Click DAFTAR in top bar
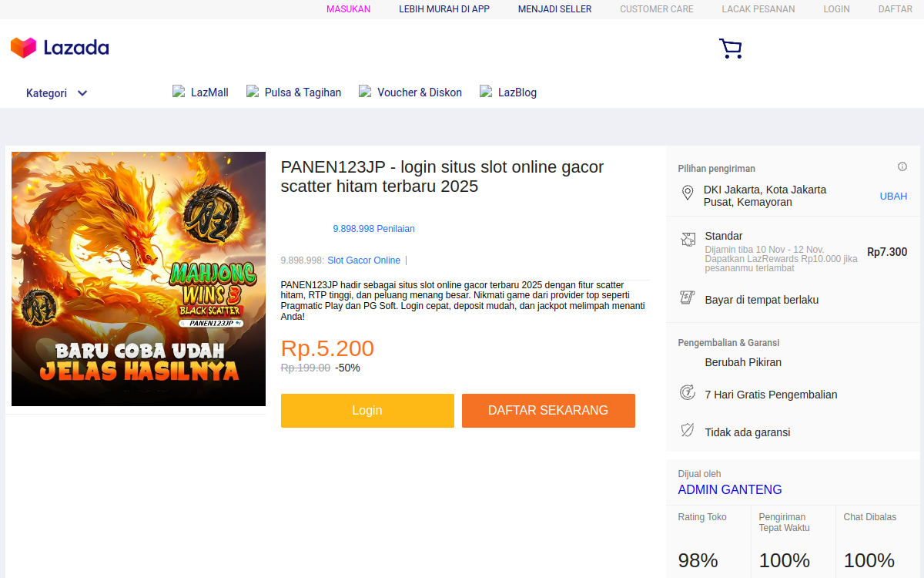 [x=896, y=9]
